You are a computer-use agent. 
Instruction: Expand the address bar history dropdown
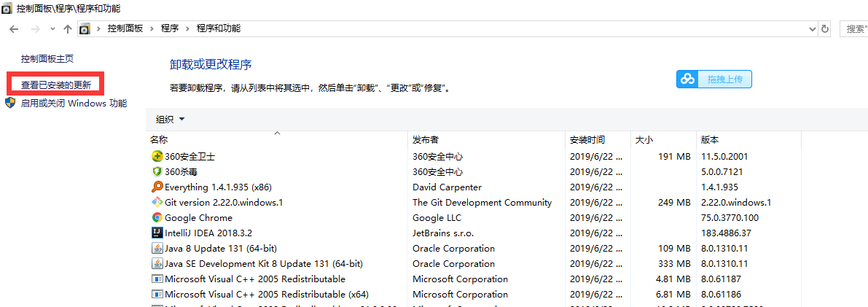point(813,29)
